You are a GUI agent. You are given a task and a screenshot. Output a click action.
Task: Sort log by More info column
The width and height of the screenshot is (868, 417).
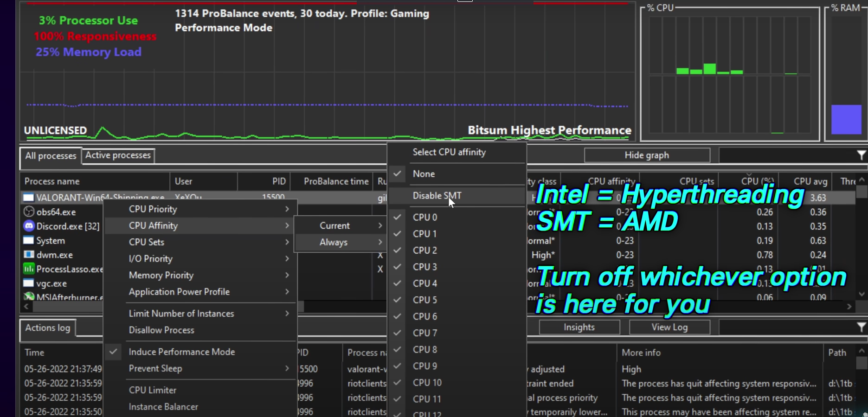[x=720, y=353]
